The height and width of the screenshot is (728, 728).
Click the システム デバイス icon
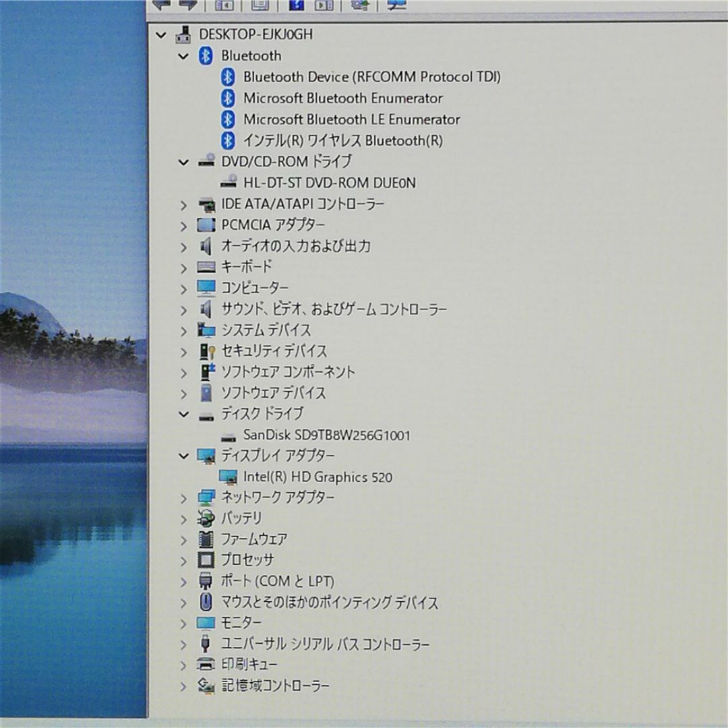tap(206, 330)
